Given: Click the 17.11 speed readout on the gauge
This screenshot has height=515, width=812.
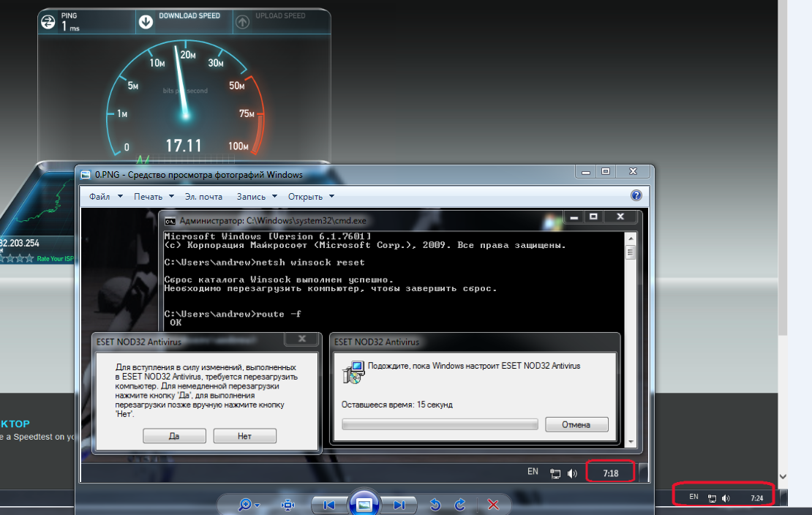Looking at the screenshot, I should (184, 146).
